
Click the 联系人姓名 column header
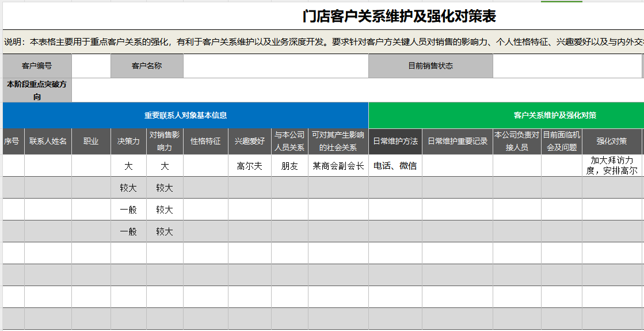point(48,141)
